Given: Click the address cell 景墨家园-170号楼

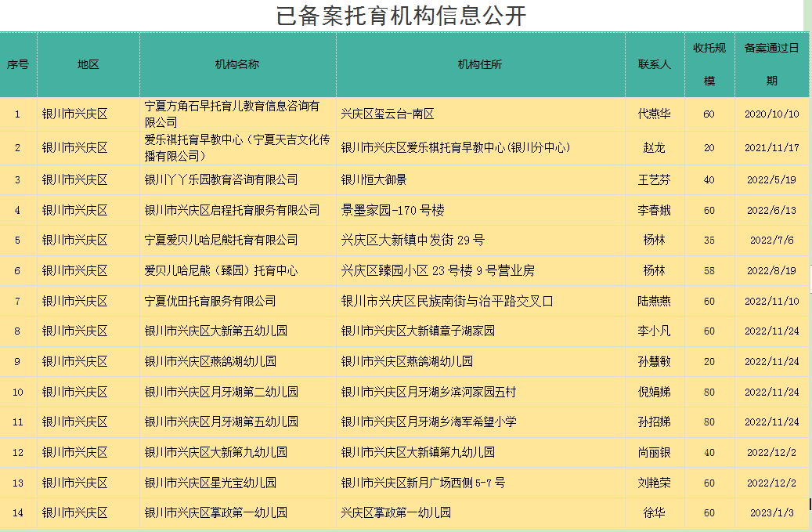Looking at the screenshot, I should pyautogui.click(x=393, y=210).
